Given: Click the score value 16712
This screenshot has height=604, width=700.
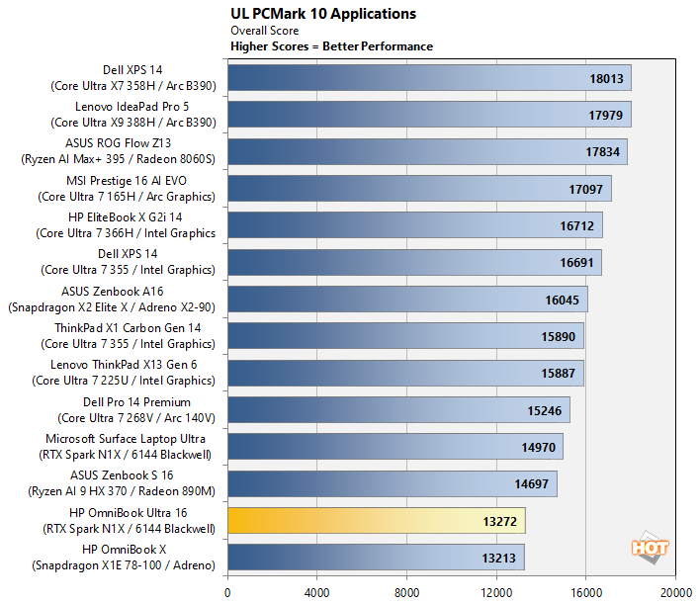Looking at the screenshot, I should 577,226.
